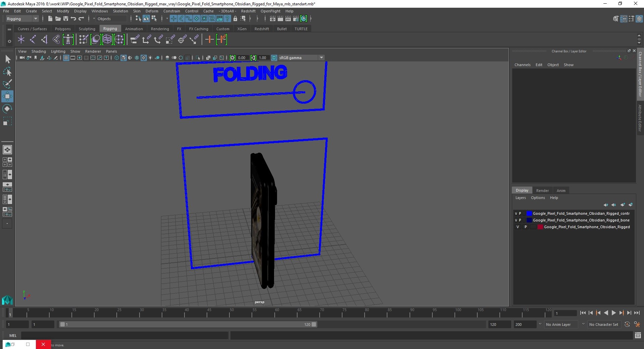Select the Paint Selection tool
This screenshot has width=644, height=349.
tap(7, 84)
